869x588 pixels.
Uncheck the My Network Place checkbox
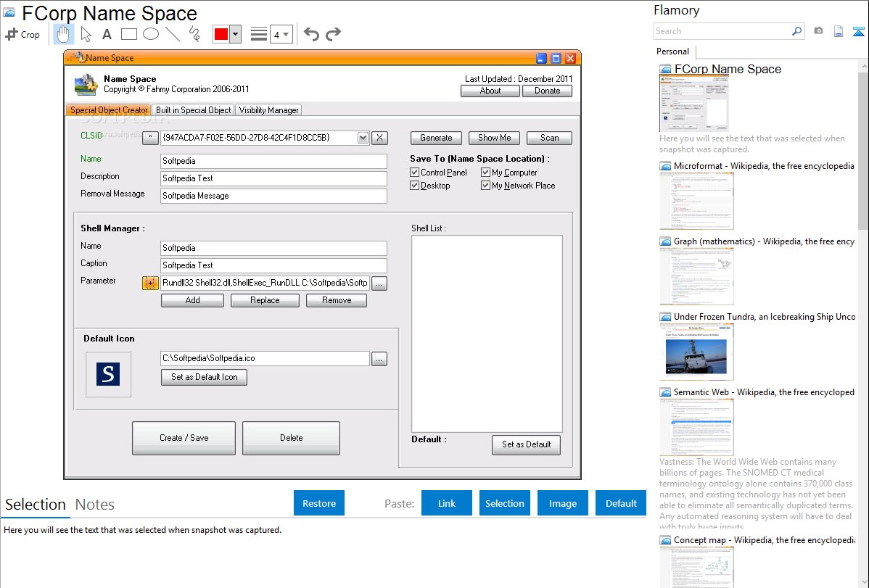(485, 186)
